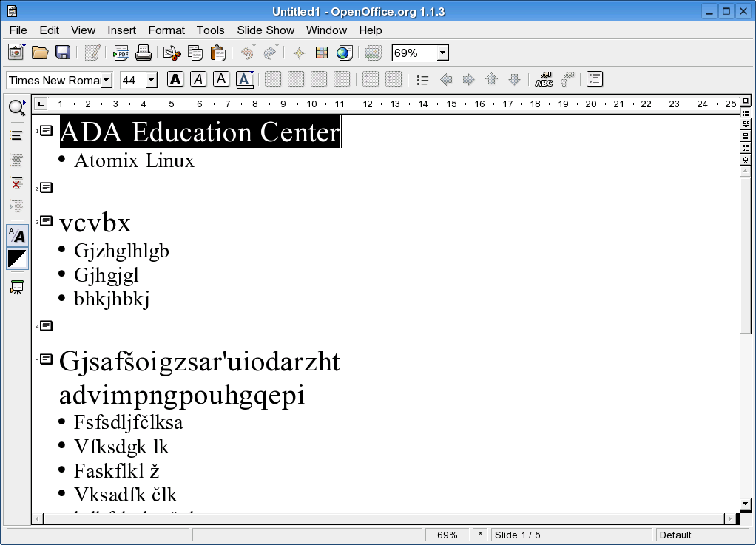Click 'Slide 1 / 5' in status bar
This screenshot has height=545, width=756.
(x=571, y=535)
